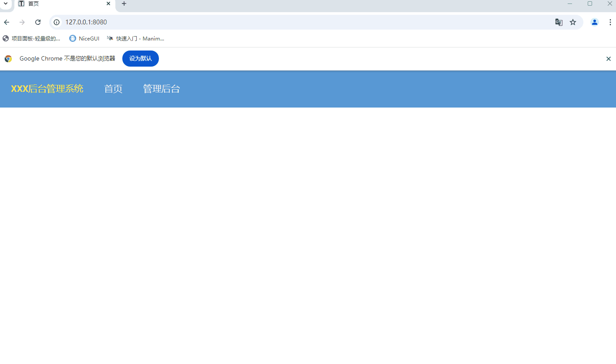Click the browser back arrow

[7, 22]
